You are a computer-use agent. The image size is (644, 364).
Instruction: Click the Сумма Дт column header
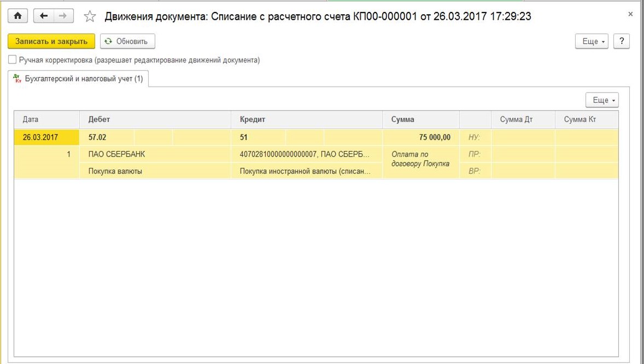pos(516,119)
